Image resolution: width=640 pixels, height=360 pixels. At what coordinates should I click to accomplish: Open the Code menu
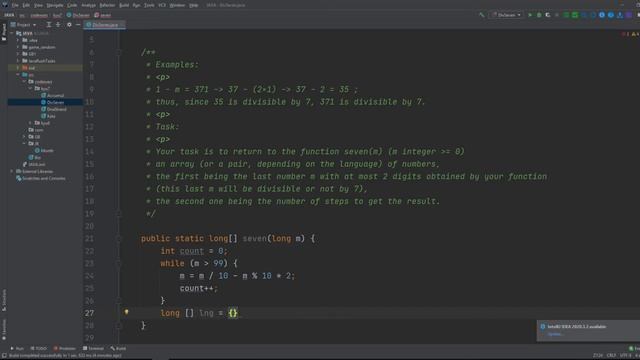[72, 5]
